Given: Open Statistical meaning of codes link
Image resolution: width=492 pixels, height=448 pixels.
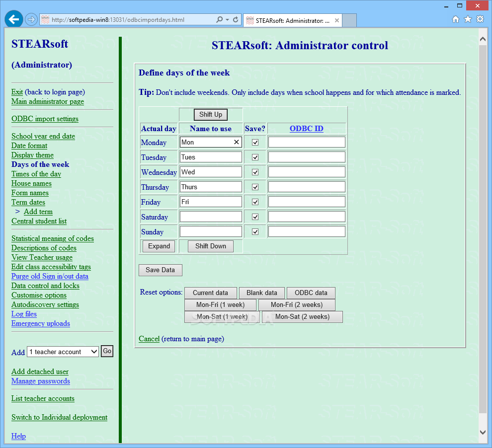Looking at the screenshot, I should tap(53, 238).
